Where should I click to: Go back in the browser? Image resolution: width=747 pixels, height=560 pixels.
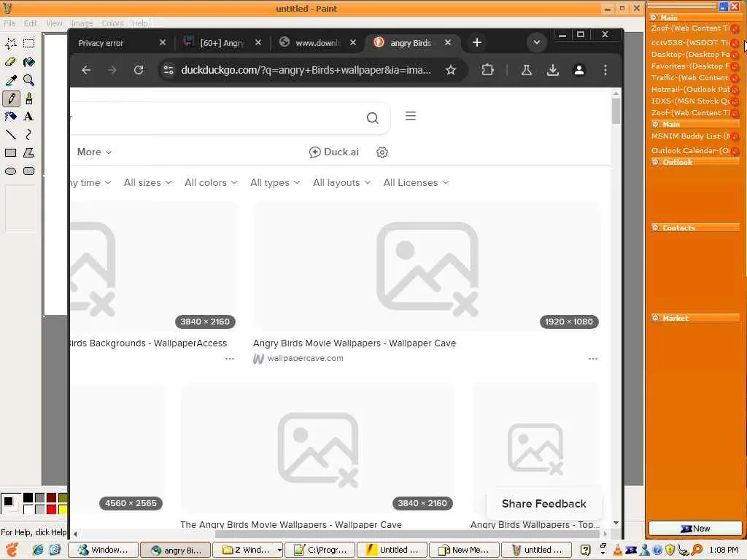pyautogui.click(x=86, y=70)
